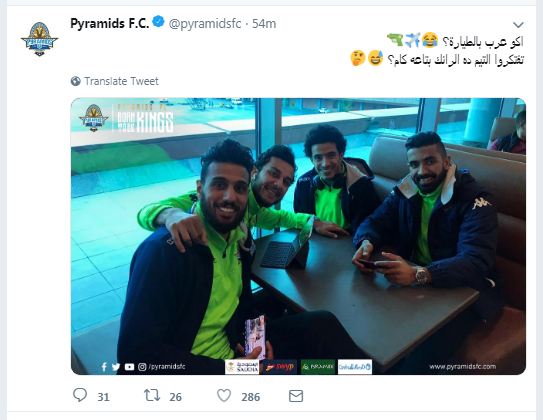Image resolution: width=543 pixels, height=420 pixels.
Task: Like the tweet with the heart icon
Action: pyautogui.click(x=224, y=395)
